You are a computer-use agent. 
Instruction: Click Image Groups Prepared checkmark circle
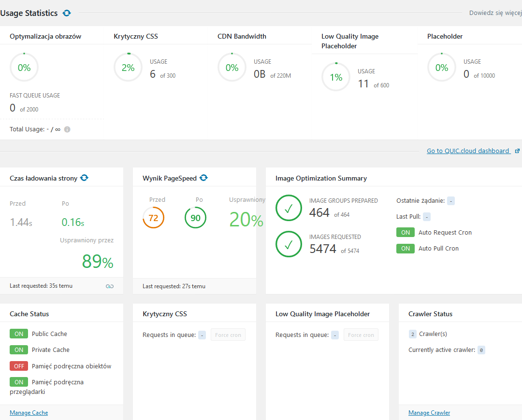tap(289, 208)
